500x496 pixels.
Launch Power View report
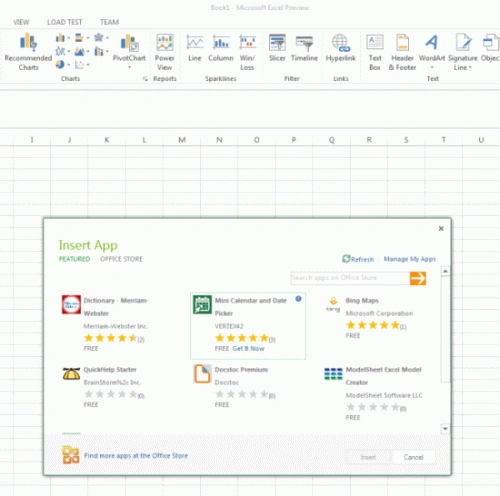[x=164, y=52]
